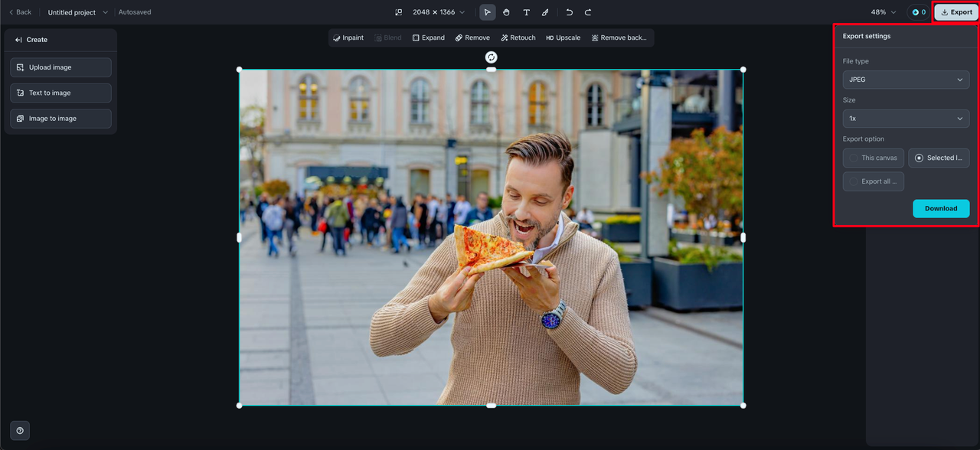The width and height of the screenshot is (980, 450).
Task: Select the This canvas export option
Action: [873, 158]
